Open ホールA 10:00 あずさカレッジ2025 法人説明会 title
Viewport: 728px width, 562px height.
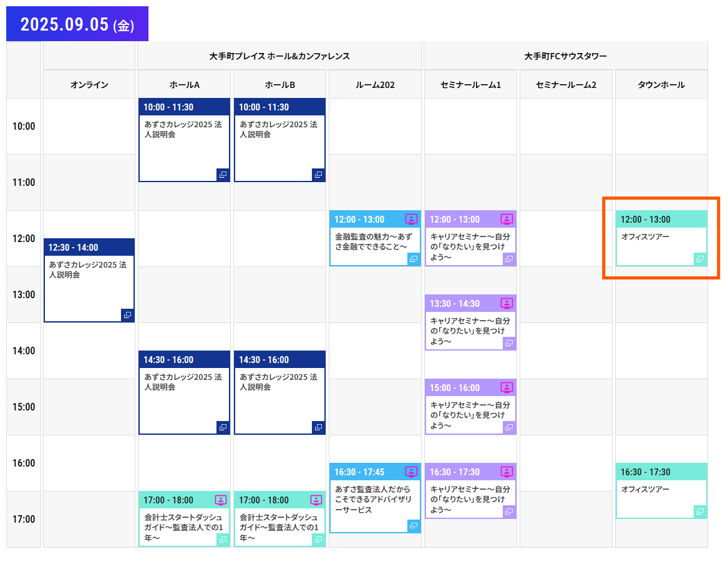pos(183,130)
